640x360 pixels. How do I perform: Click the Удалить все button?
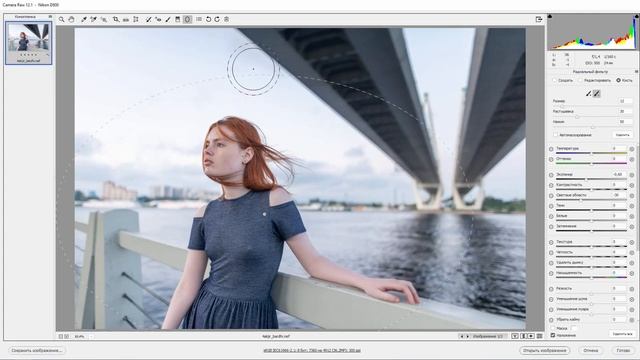click(622, 334)
